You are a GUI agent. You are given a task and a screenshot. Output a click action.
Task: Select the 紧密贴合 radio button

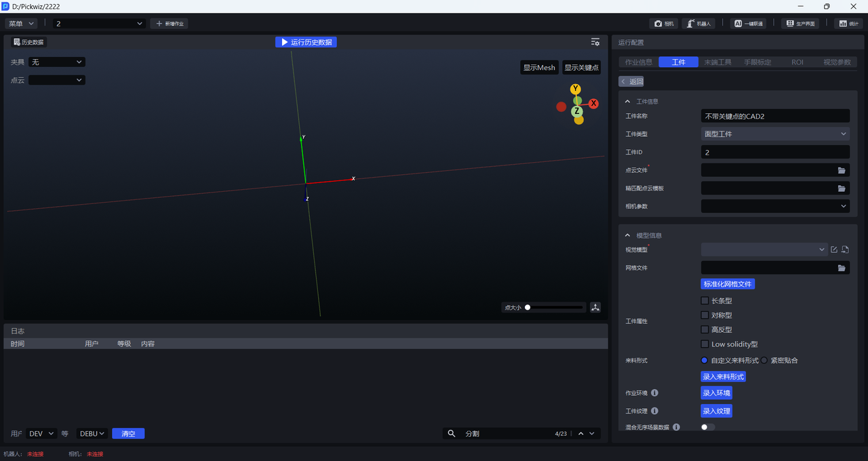764,361
